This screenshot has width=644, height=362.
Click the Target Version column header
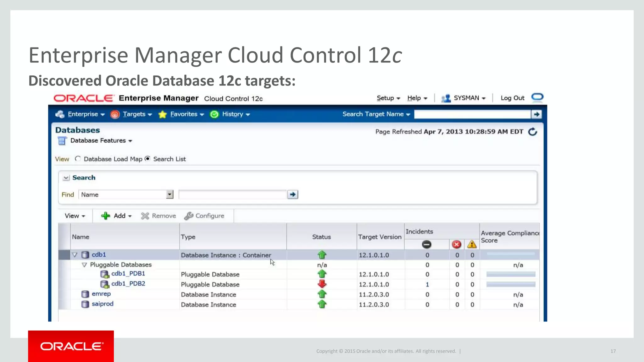[380, 237]
